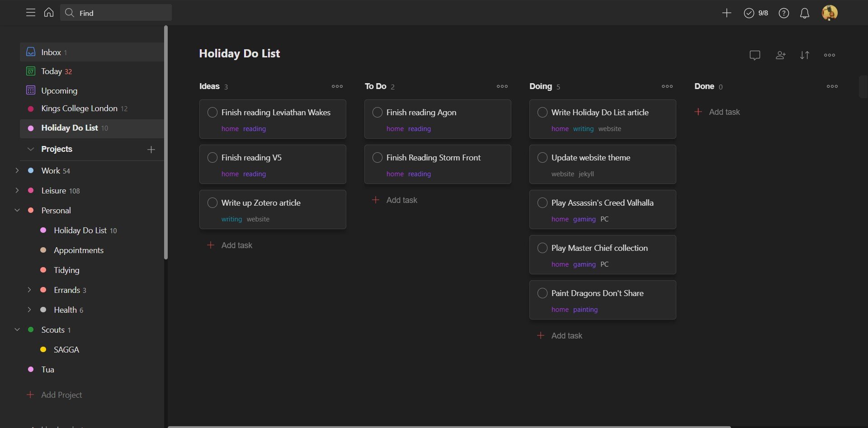Open the hamburger menu

pyautogui.click(x=31, y=13)
